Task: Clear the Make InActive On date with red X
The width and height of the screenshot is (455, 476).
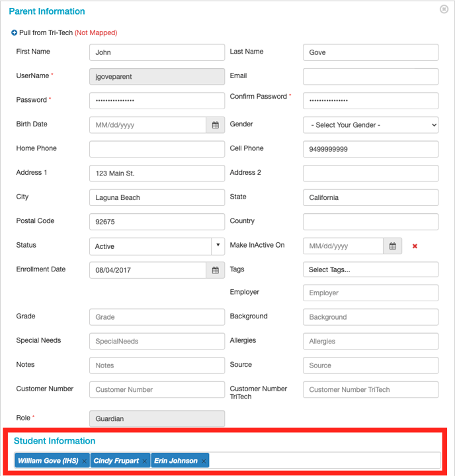Action: (x=415, y=246)
